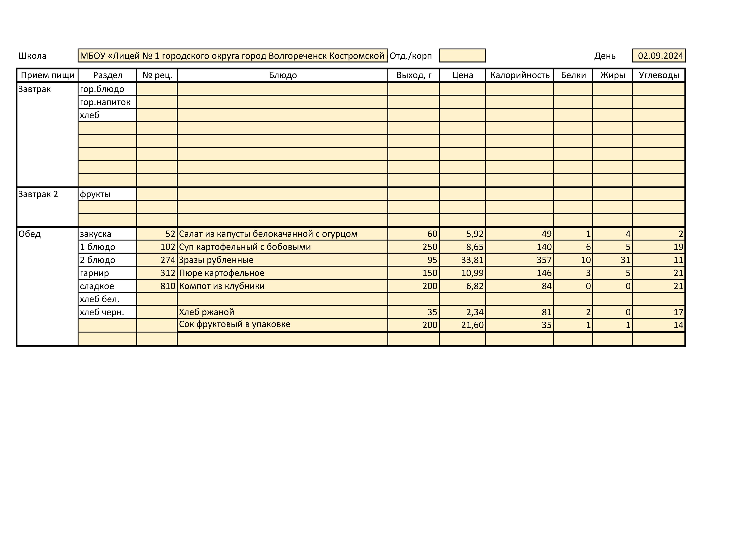Click the 'Блюдо' column header
This screenshot has height=535, width=756.
pyautogui.click(x=283, y=75)
